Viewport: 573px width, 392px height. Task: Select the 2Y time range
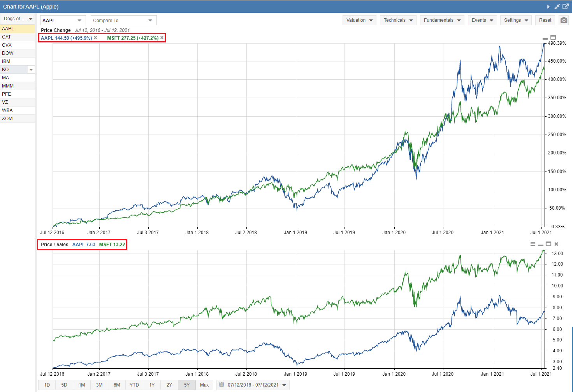coord(169,385)
